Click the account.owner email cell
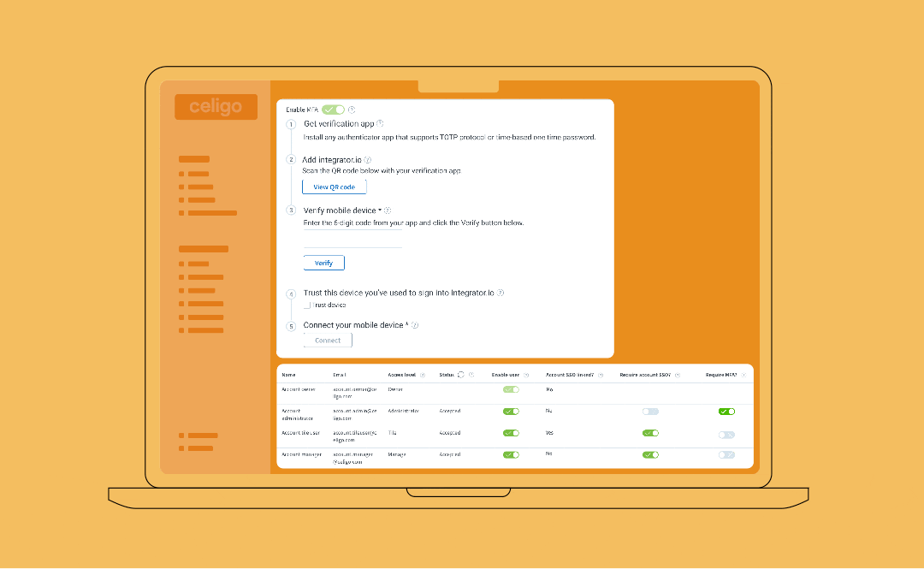The image size is (924, 569). [x=355, y=394]
